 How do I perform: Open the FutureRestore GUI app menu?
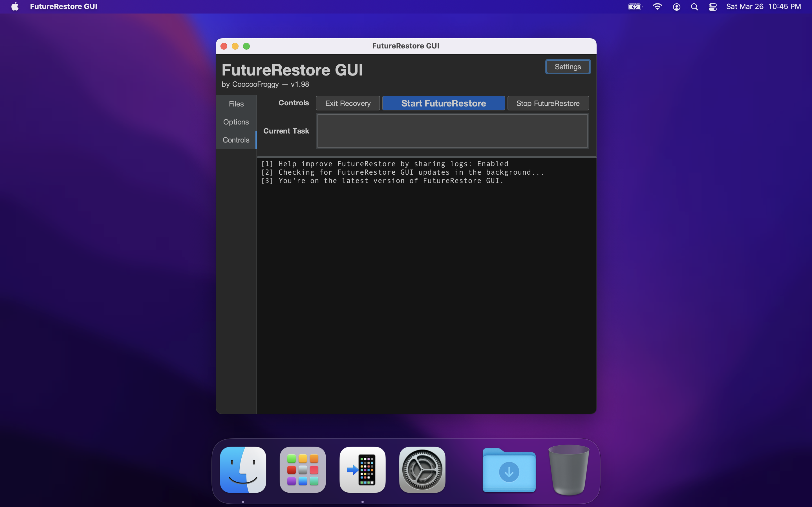click(x=63, y=7)
